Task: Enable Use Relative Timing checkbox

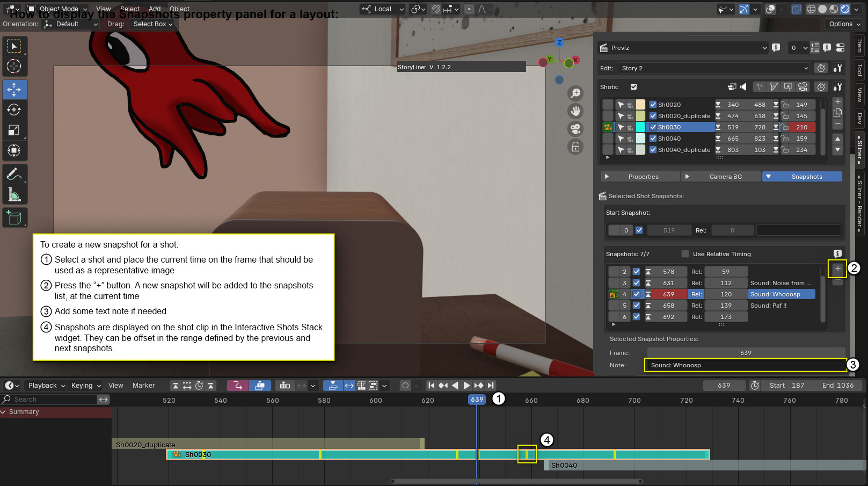Action: pos(685,254)
